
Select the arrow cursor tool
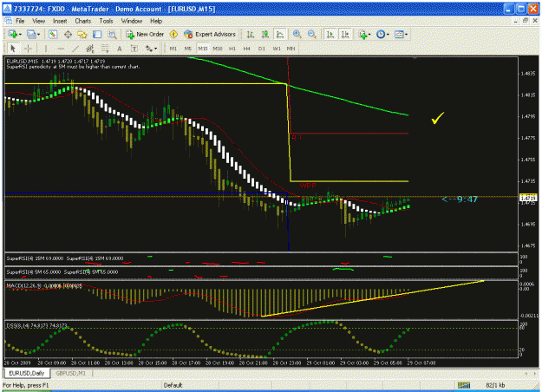click(x=13, y=49)
